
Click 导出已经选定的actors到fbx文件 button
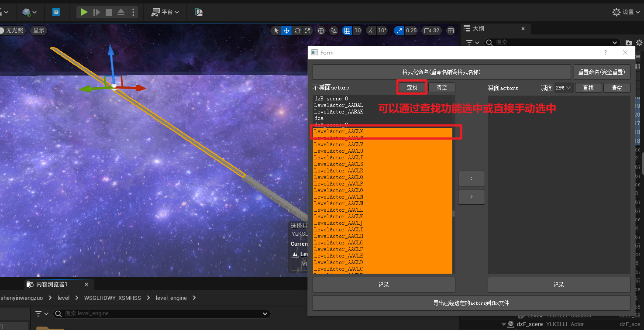[x=471, y=303]
